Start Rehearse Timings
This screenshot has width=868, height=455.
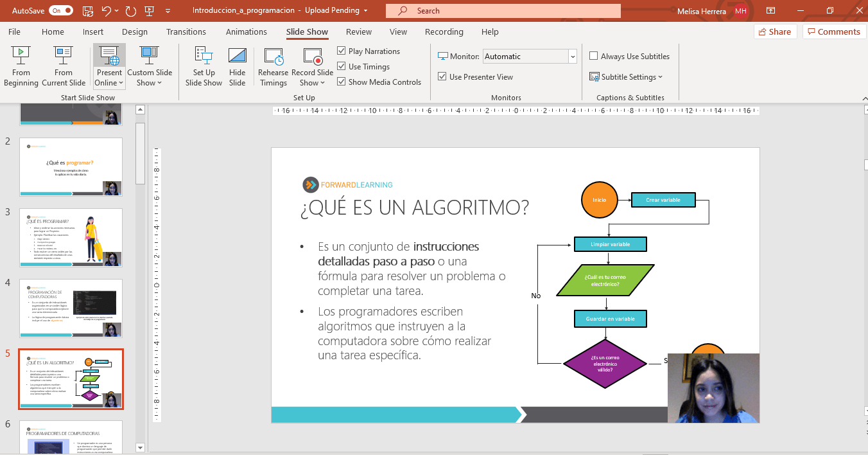(x=273, y=67)
